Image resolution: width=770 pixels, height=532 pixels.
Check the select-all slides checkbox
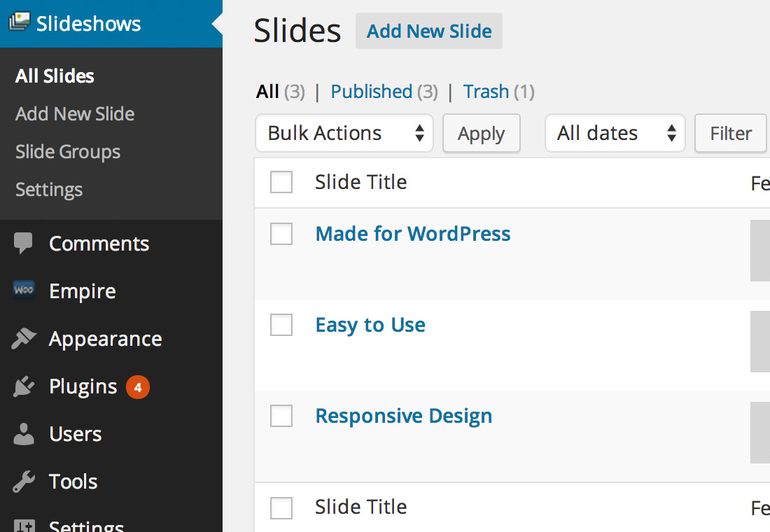281,181
